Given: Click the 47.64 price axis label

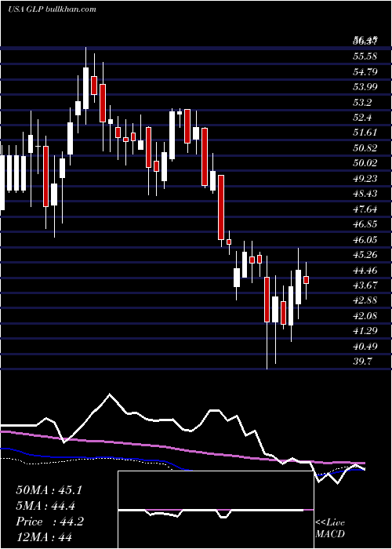Looking at the screenshot, I should coord(365,209).
